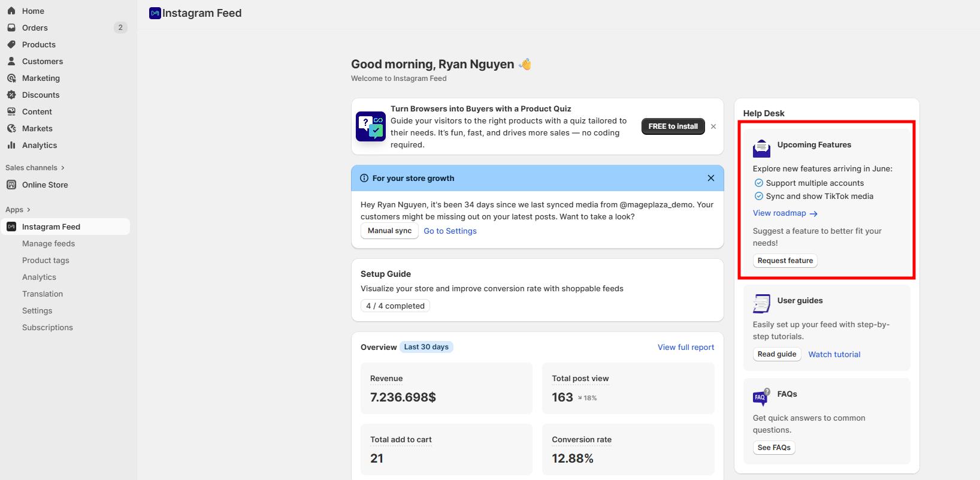Click the Read guide button
The width and height of the screenshot is (980, 480).
pyautogui.click(x=776, y=354)
